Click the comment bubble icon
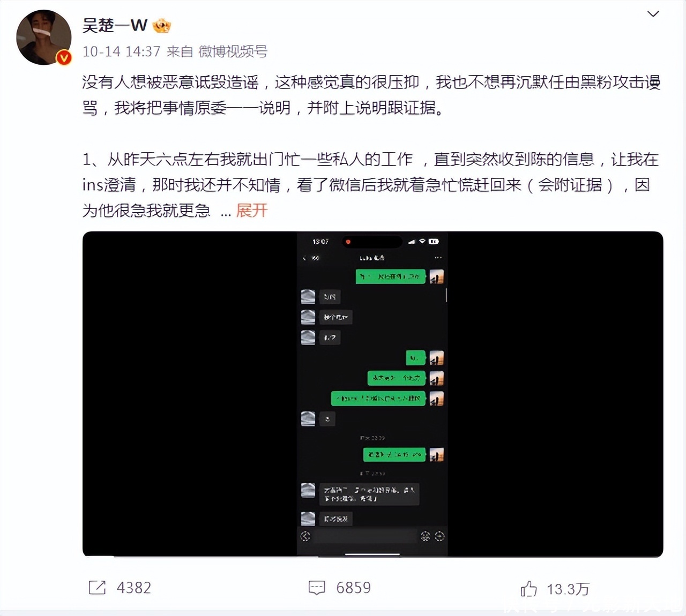The image size is (686, 616). click(x=317, y=588)
